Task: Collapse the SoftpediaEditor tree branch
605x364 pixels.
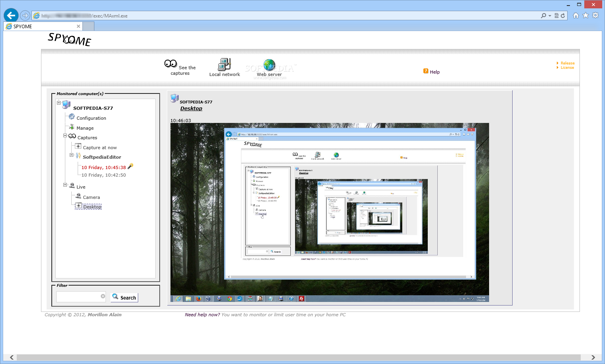Action: tap(72, 155)
